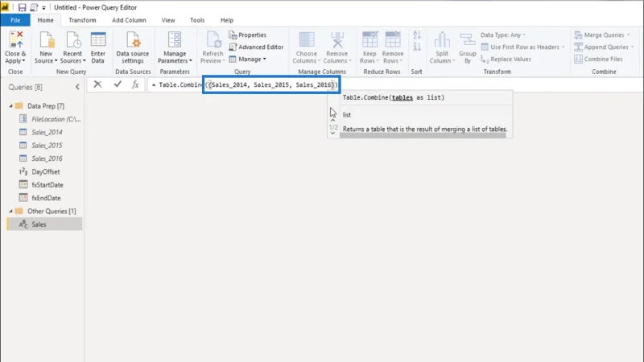Click the Recent Sources icon
Image resolution: width=644 pixels, height=362 pixels.
click(73, 39)
